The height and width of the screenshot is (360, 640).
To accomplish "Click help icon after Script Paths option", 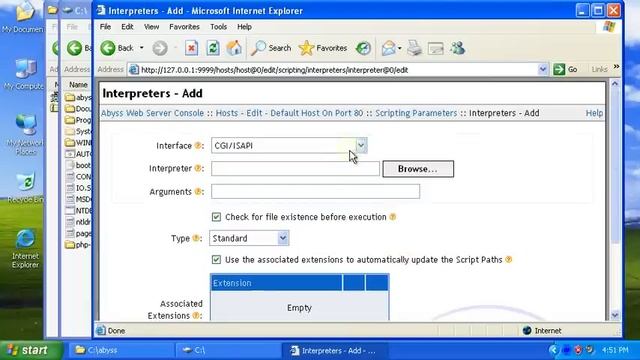I will click(x=509, y=259).
